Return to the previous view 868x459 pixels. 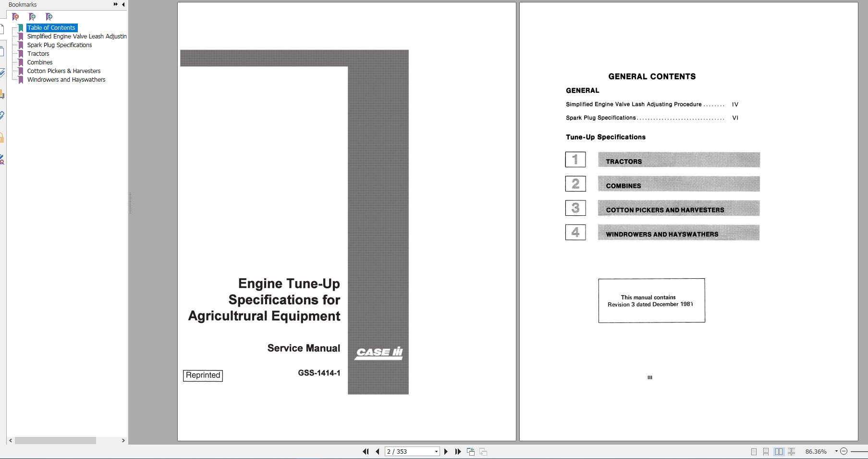471,451
